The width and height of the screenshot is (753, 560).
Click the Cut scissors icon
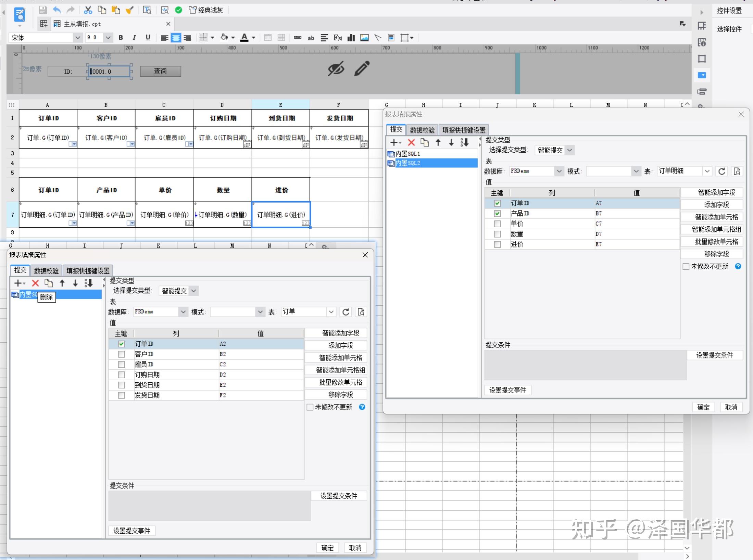88,10
